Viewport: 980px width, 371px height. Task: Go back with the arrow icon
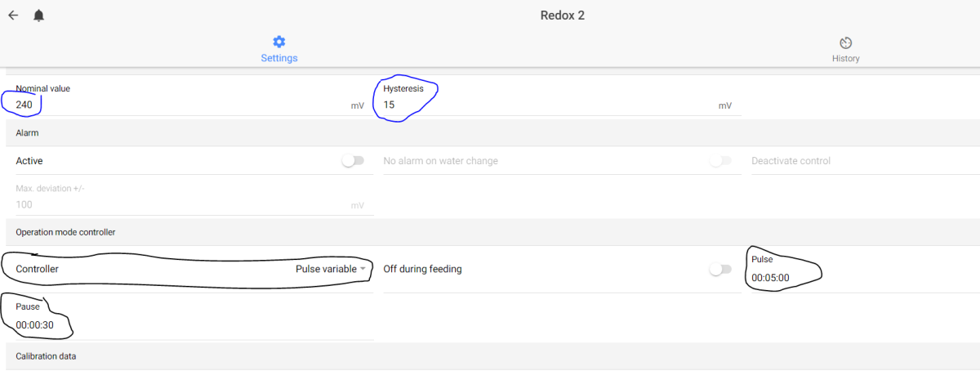pos(13,16)
